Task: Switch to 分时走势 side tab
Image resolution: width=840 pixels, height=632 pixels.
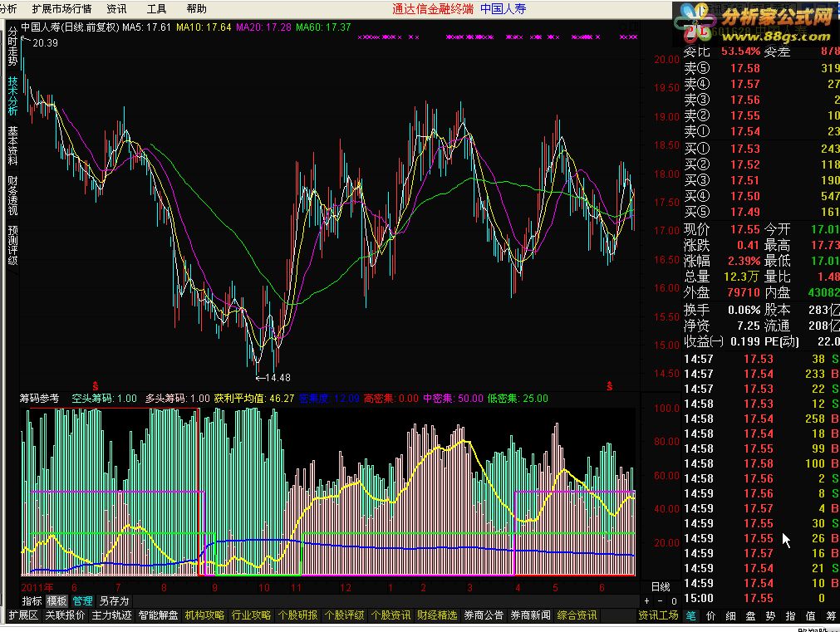Action: pyautogui.click(x=12, y=46)
